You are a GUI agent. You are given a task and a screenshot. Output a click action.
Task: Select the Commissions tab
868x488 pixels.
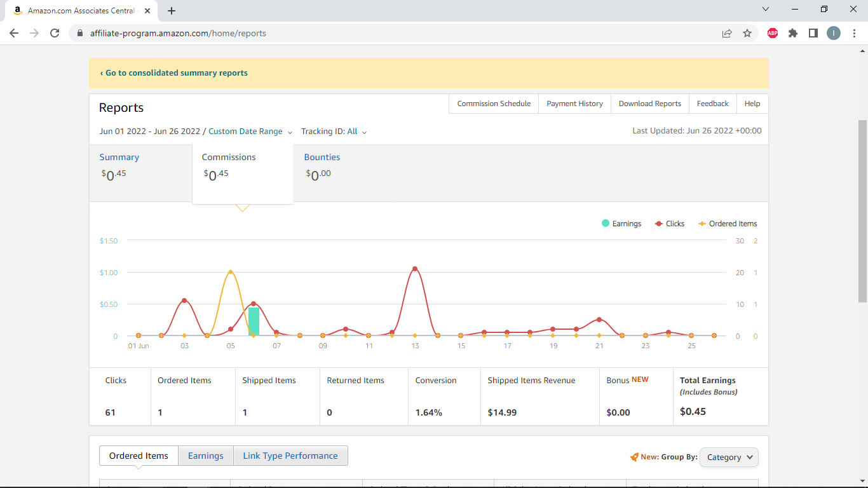[x=243, y=173]
